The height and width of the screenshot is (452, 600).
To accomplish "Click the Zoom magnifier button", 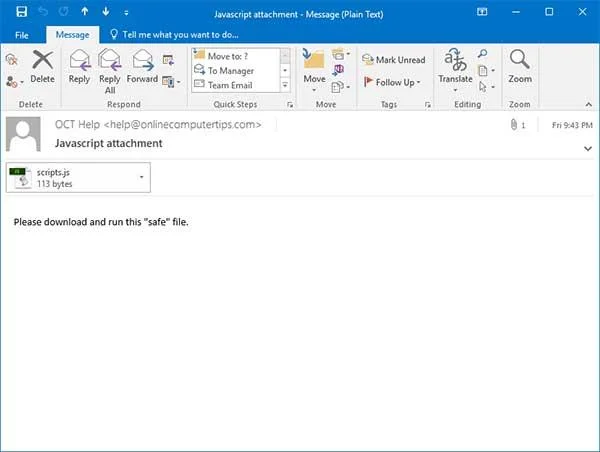I will point(520,67).
